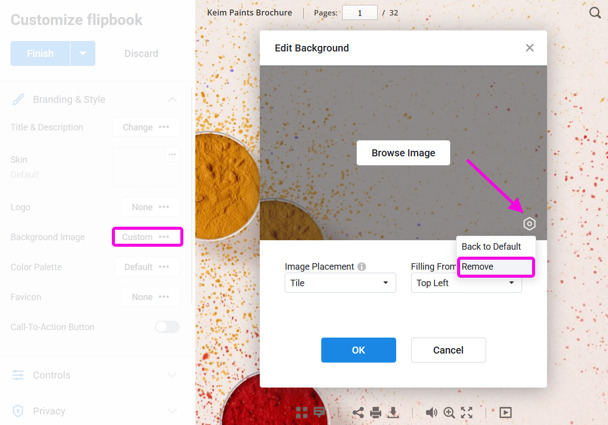
Task: Click the Color Palette Default button
Action: click(147, 267)
